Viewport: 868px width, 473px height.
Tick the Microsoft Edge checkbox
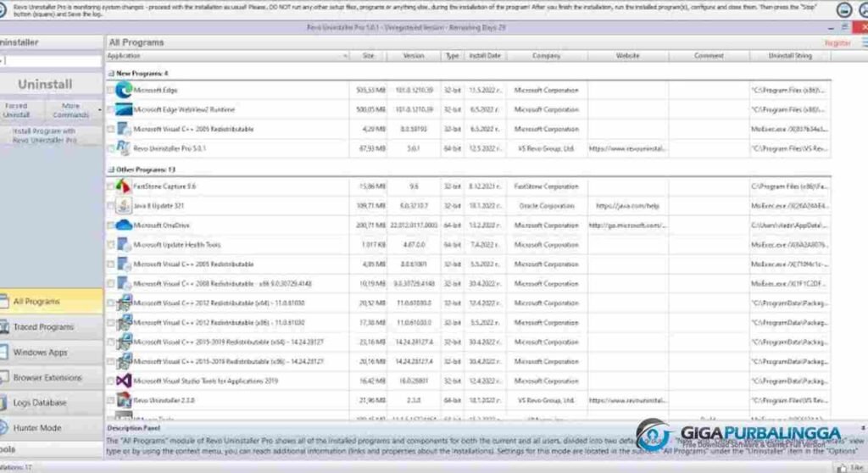coord(111,91)
